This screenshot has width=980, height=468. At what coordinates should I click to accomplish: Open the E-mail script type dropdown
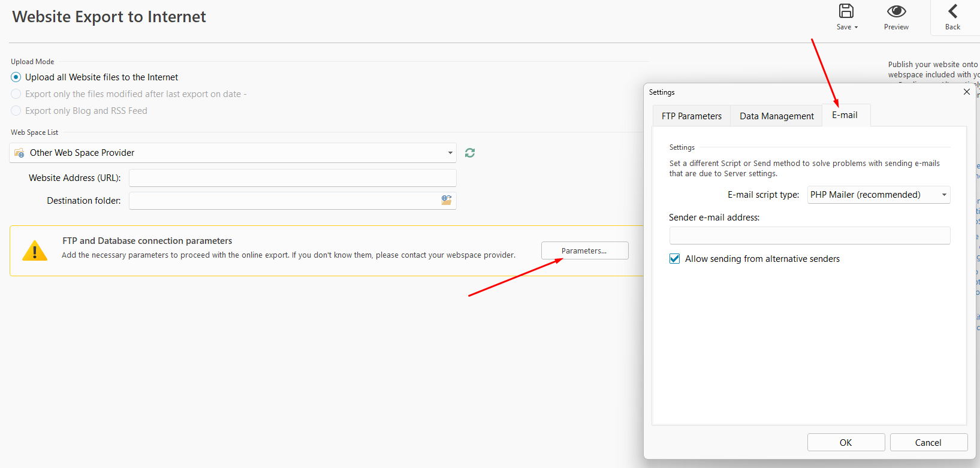[944, 195]
